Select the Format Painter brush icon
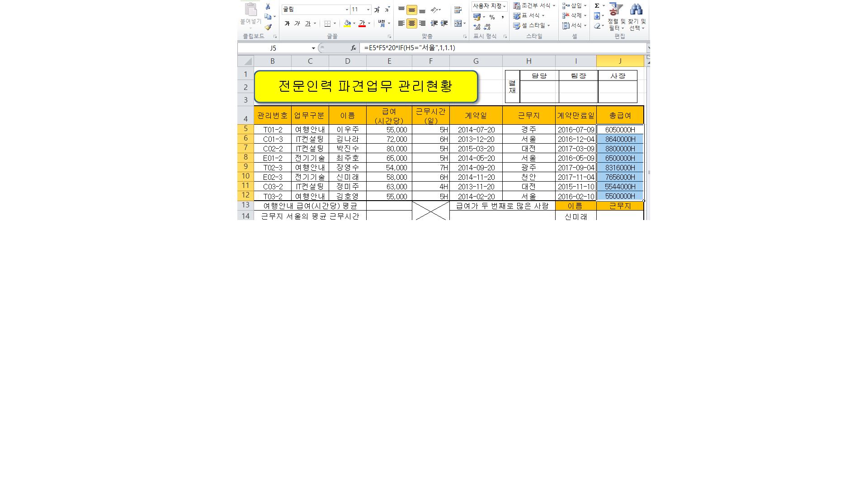The width and height of the screenshot is (868, 488). pos(268,27)
